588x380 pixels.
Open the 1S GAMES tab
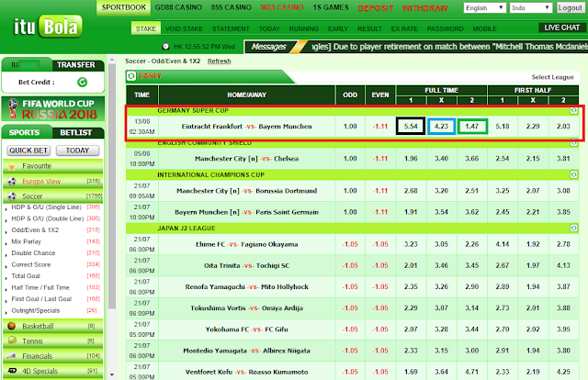(x=331, y=7)
